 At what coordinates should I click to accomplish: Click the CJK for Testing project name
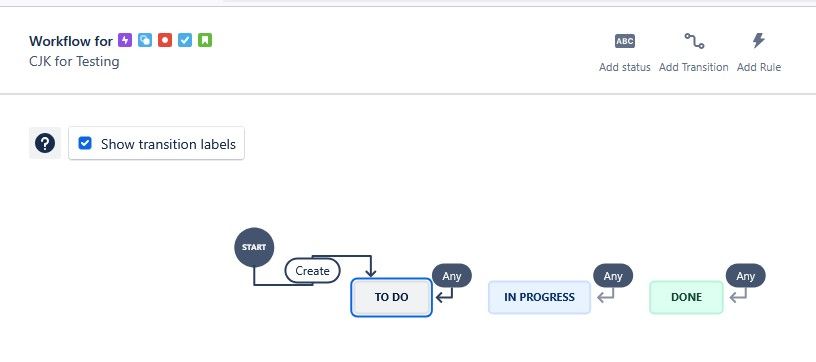pyautogui.click(x=74, y=61)
